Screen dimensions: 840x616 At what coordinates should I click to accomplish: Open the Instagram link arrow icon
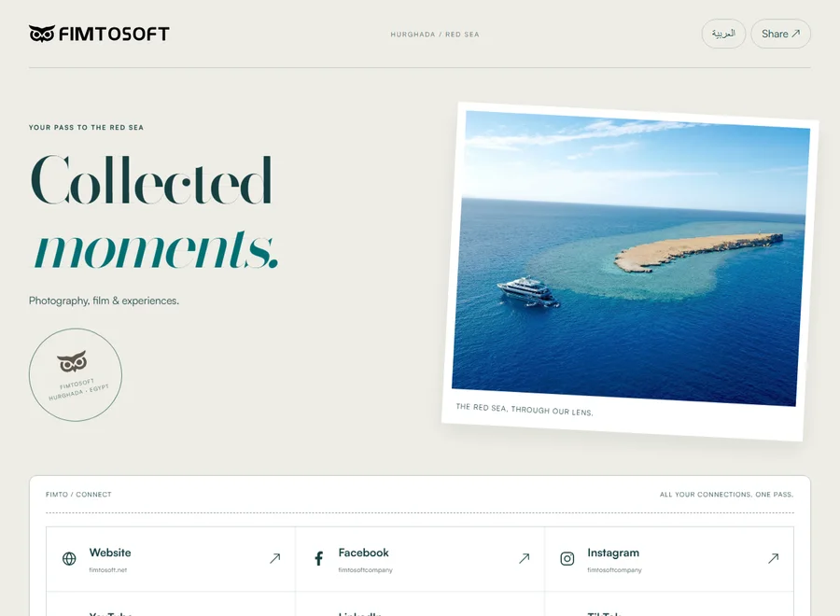[x=773, y=559]
